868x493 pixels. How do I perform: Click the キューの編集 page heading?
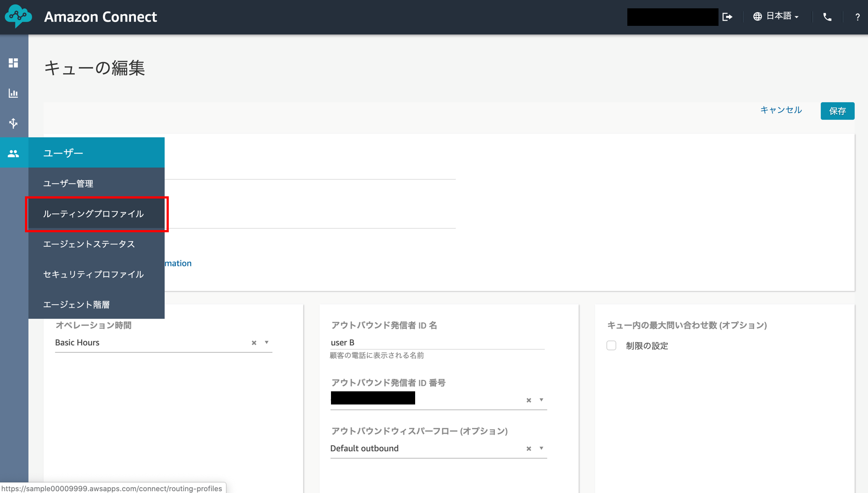pos(94,68)
